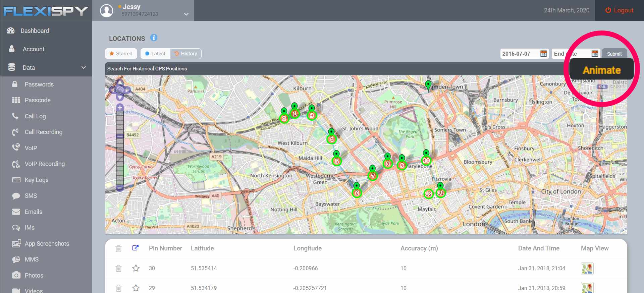Select map pin number 2
The height and width of the screenshot is (293, 644).
coord(284,119)
